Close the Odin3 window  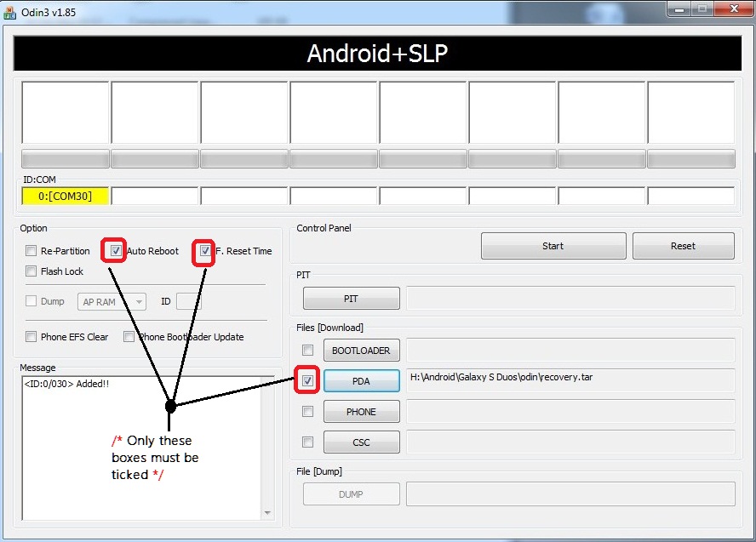(734, 9)
